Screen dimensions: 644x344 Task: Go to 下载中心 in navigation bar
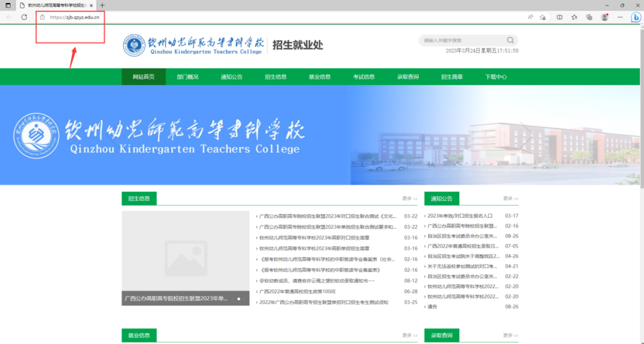pyautogui.click(x=496, y=77)
